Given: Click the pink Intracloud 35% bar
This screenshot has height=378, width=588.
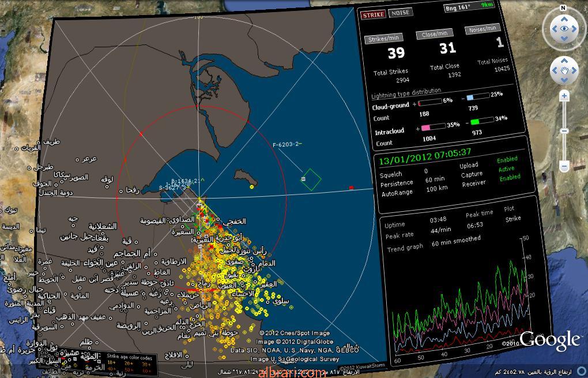Looking at the screenshot, I should [x=434, y=127].
